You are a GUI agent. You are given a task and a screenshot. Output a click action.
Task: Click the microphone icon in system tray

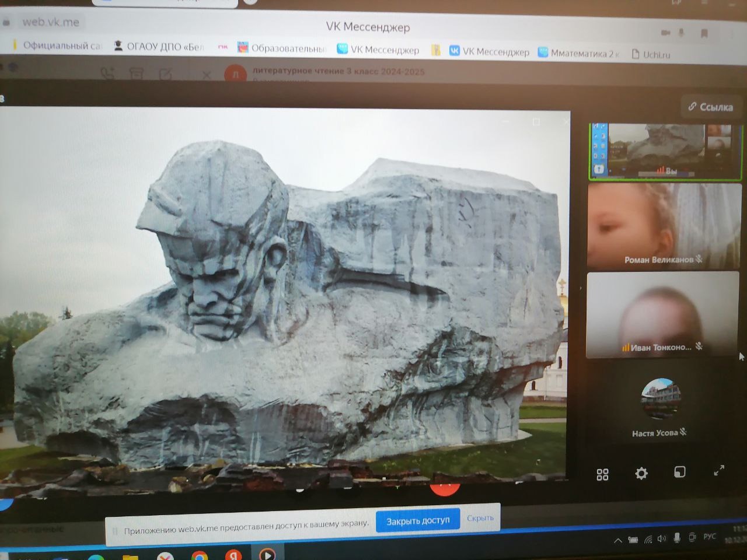[677, 538]
